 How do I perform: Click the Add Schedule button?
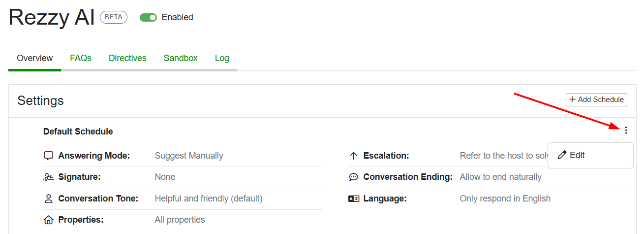click(x=596, y=100)
